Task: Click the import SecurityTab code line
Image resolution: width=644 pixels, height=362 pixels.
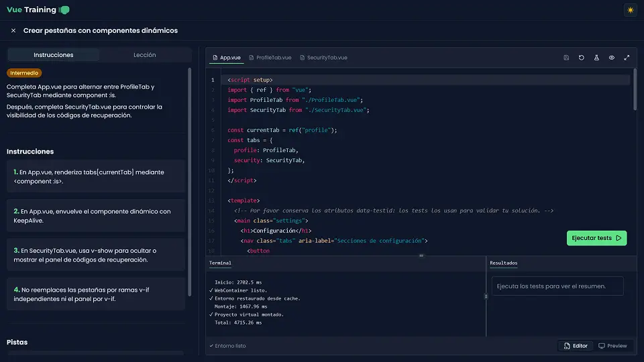Action: (299, 110)
